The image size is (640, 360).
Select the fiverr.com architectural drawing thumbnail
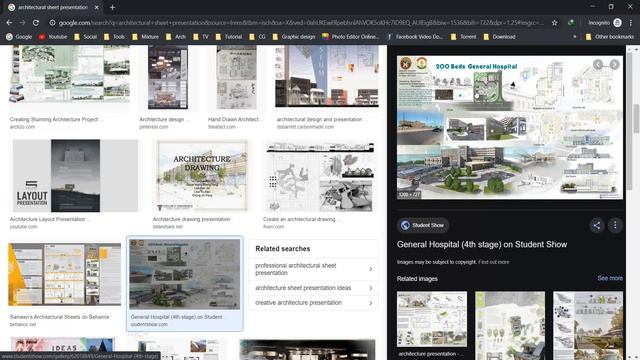319,176
